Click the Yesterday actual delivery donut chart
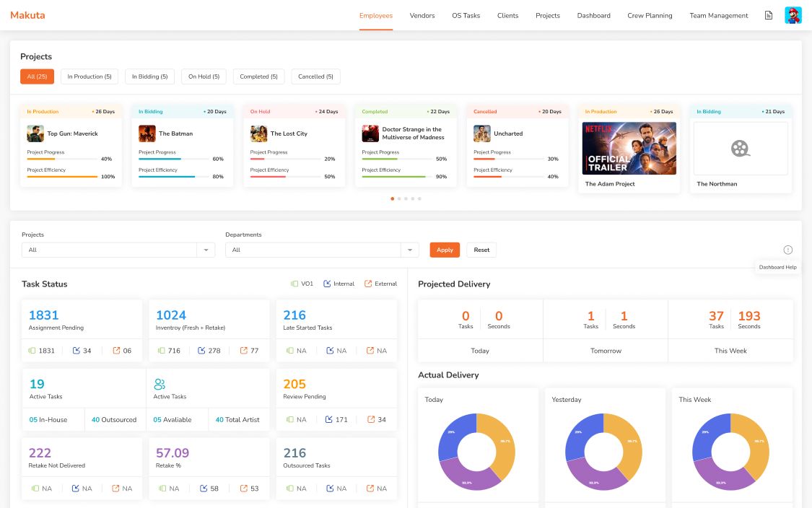The height and width of the screenshot is (508, 812). point(604,452)
